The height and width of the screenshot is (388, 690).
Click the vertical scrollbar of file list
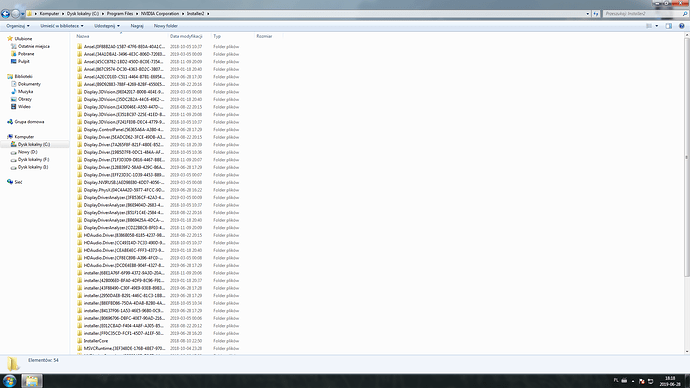tap(686, 194)
